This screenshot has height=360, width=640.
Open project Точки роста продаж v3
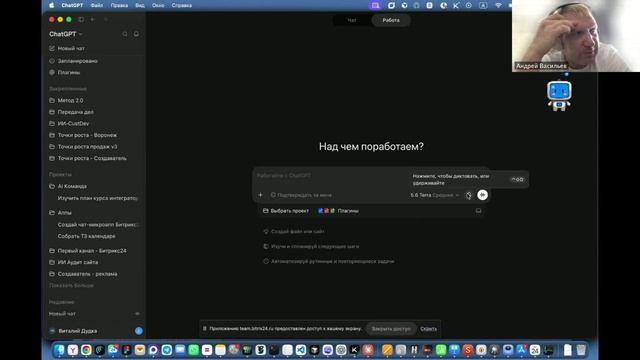(x=83, y=147)
